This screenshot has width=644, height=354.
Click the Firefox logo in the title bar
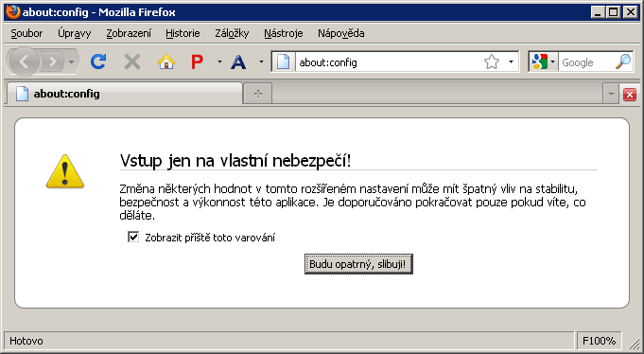pos(12,11)
